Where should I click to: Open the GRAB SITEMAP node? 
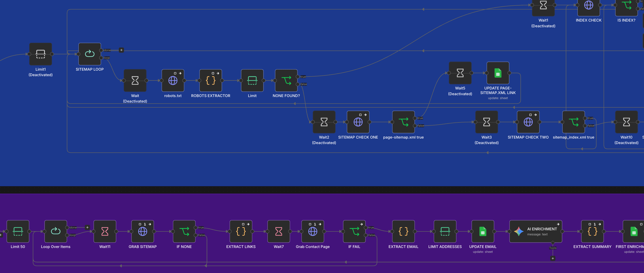143,231
